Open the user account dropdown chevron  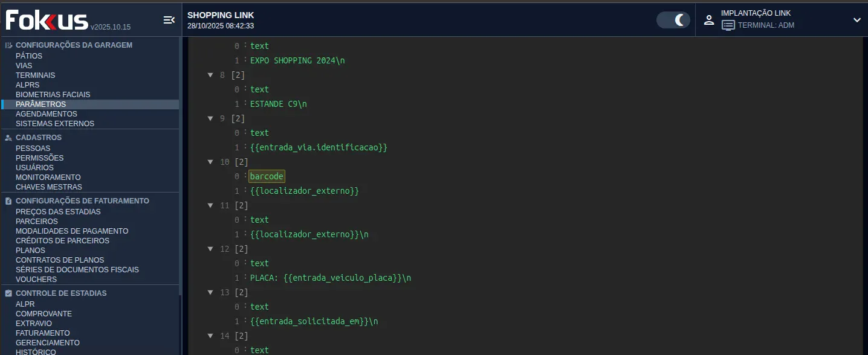(857, 20)
